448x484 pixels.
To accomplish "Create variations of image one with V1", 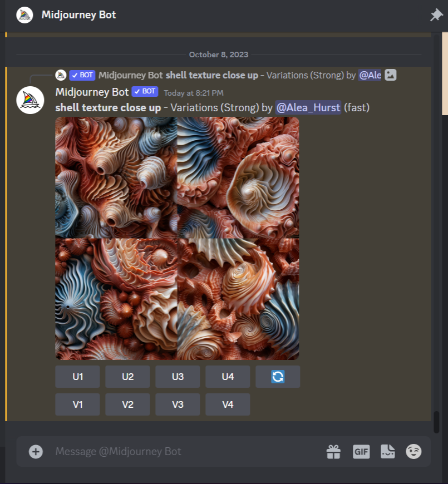I will coord(77,404).
